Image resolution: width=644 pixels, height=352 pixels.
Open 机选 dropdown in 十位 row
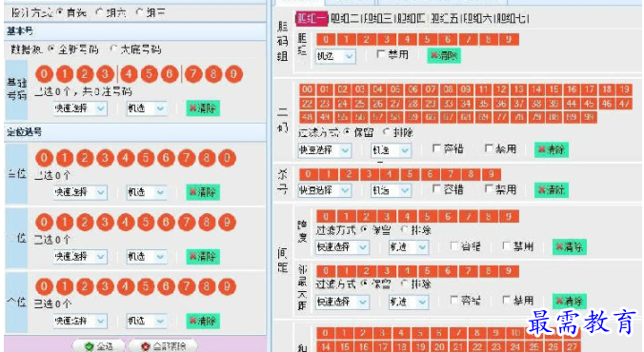tap(147, 257)
